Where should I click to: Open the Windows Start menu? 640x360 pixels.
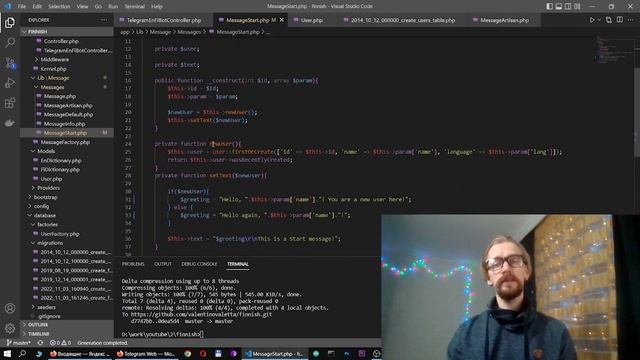point(7,353)
